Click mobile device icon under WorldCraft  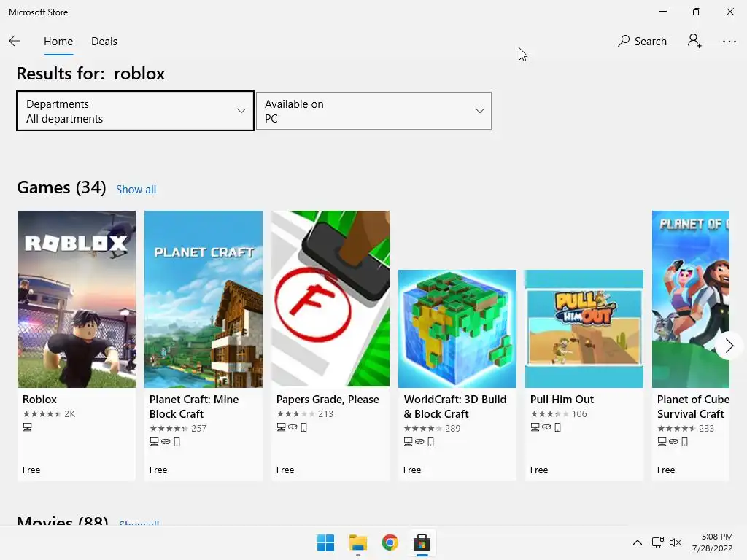(x=430, y=442)
